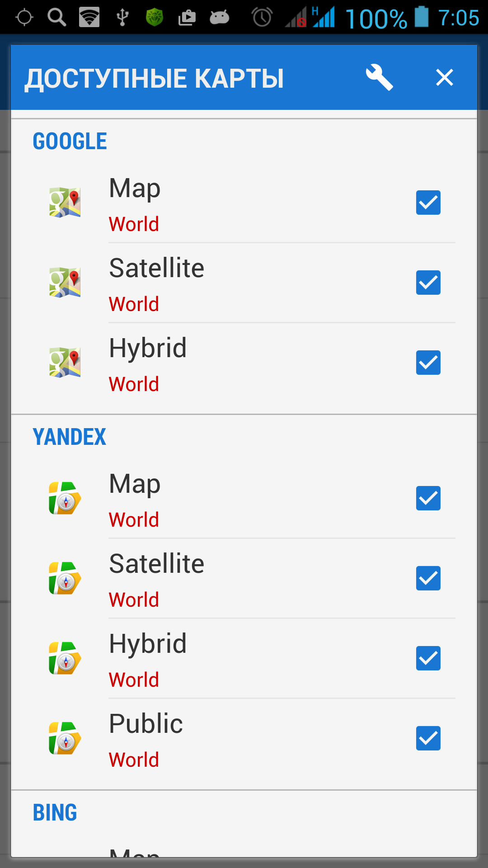Select the YANDEX section header
Screen dimensions: 488x868
70,437
